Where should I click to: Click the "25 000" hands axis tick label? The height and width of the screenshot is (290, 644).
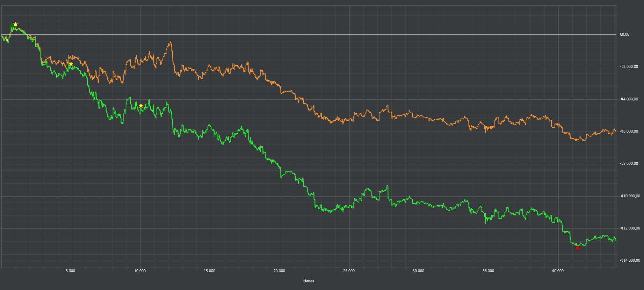coord(349,271)
